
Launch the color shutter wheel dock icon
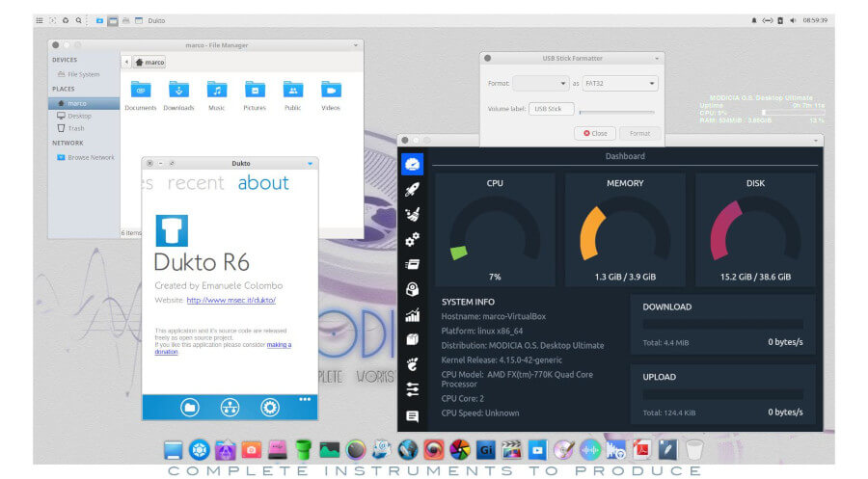pyautogui.click(x=459, y=450)
